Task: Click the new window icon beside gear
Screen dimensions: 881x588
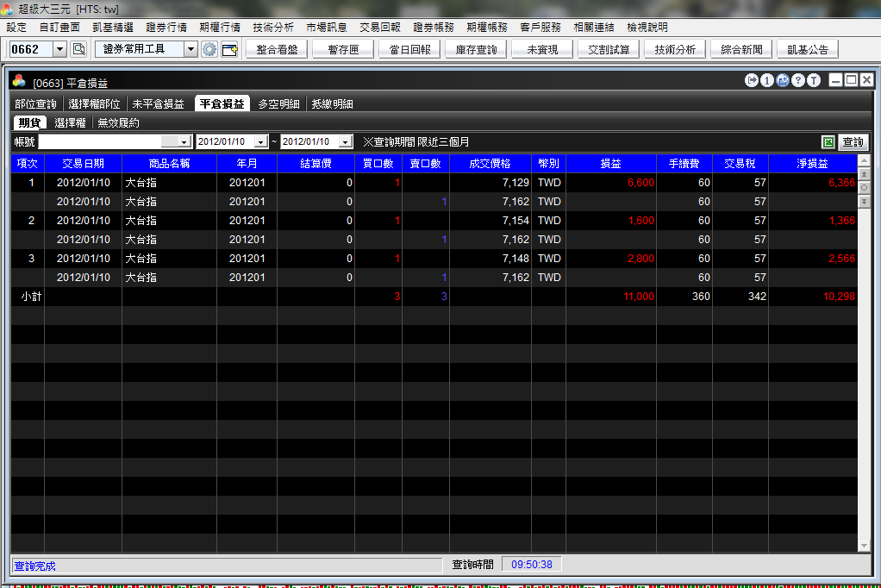Action: click(x=230, y=49)
